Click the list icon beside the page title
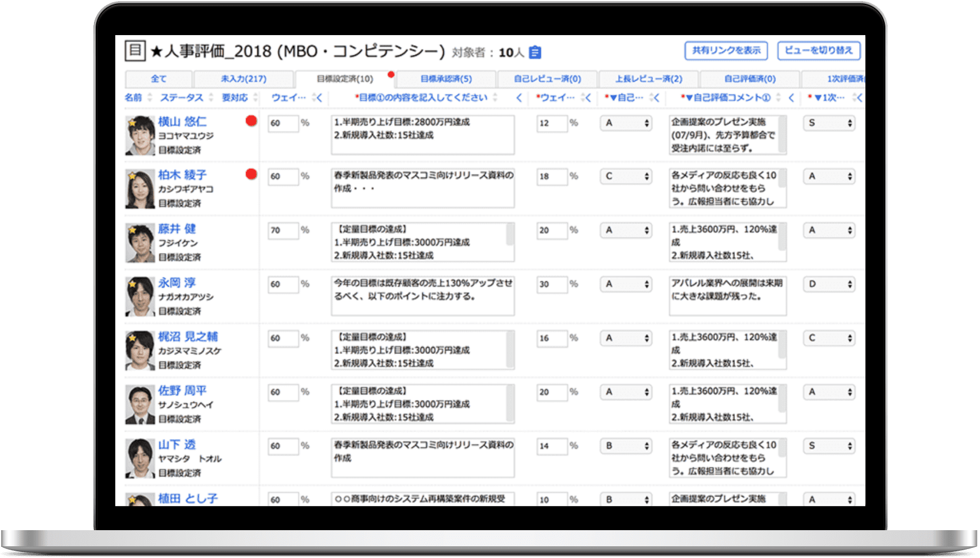This screenshot has height=558, width=980. click(x=135, y=50)
